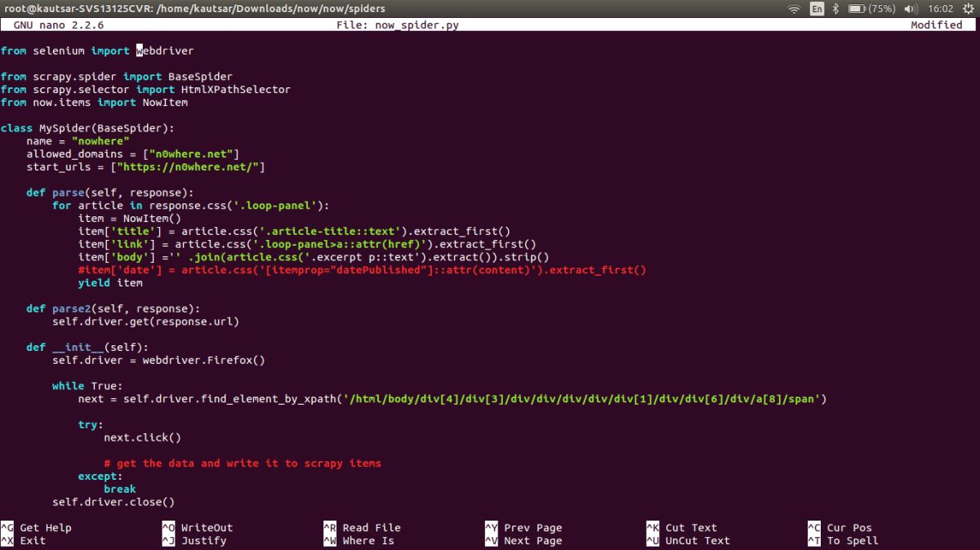
Task: Open the battery 75% indicator
Action: pyautogui.click(x=872, y=8)
